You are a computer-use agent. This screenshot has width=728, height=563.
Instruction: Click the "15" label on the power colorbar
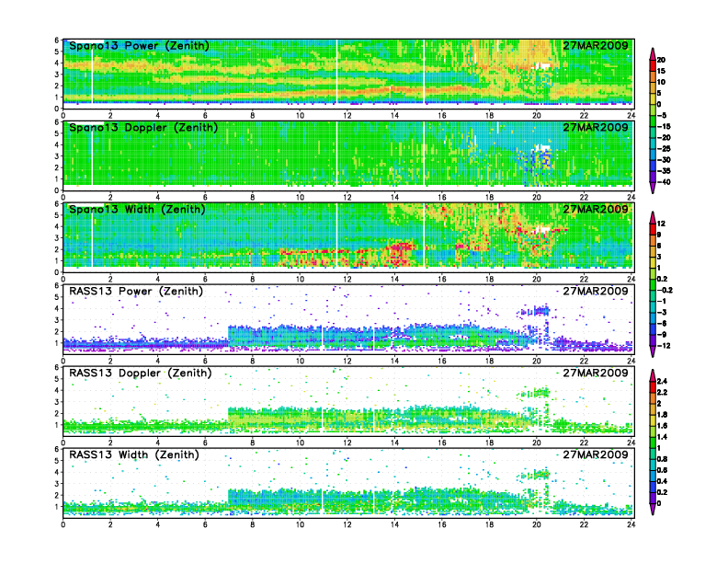click(661, 71)
